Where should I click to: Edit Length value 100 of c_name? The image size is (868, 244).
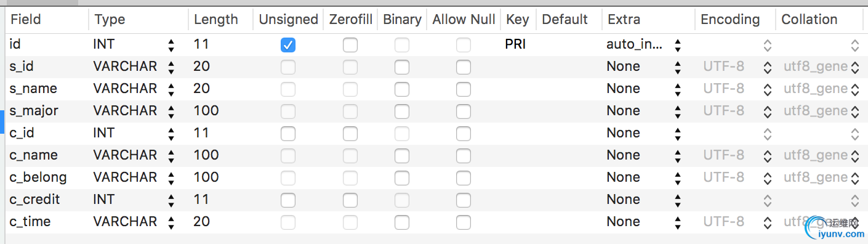[206, 155]
